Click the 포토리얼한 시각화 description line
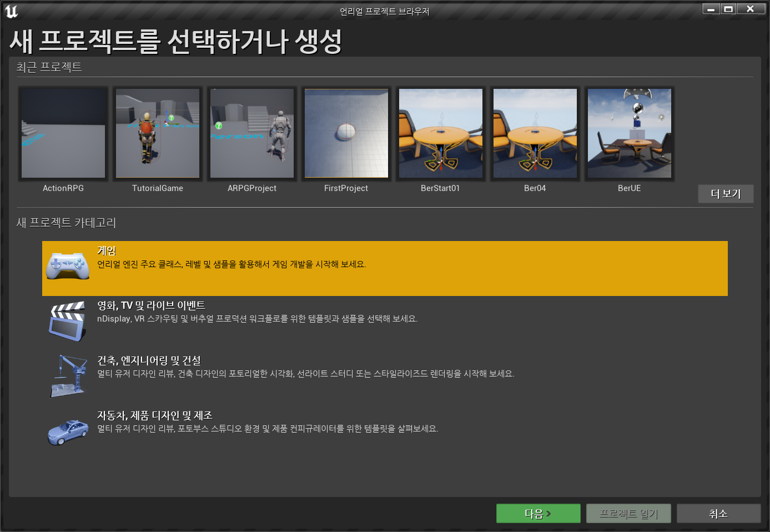The image size is (770, 532). [x=306, y=374]
